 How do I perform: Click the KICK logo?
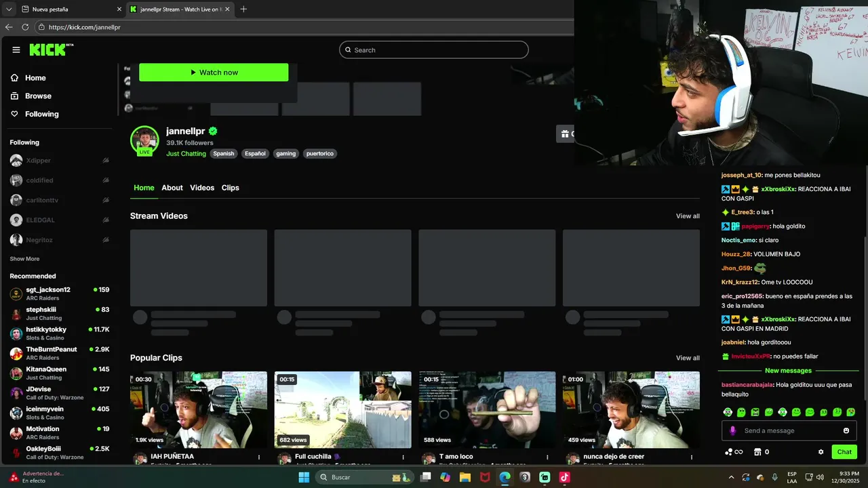pyautogui.click(x=51, y=49)
